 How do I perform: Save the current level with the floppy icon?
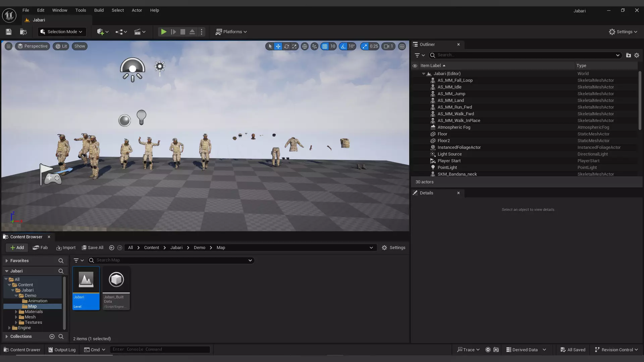[x=9, y=32]
